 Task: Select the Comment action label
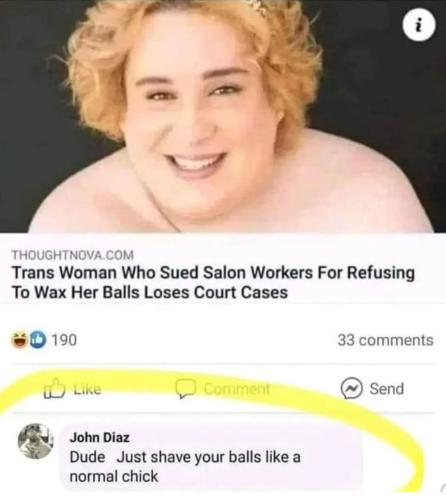(x=237, y=389)
